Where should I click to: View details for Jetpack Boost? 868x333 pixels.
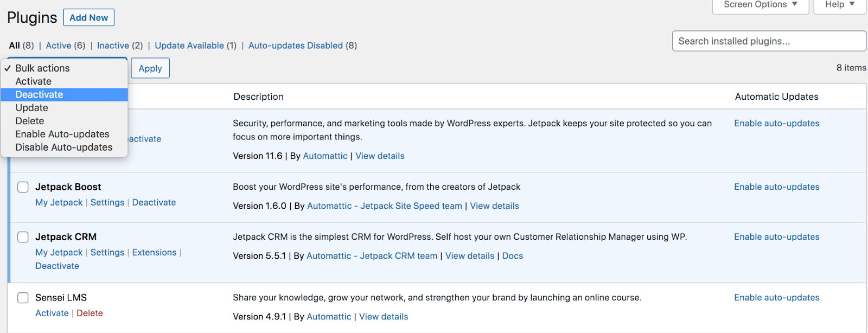tap(495, 206)
